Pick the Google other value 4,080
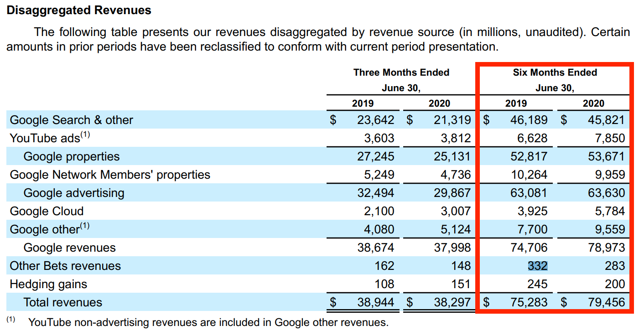Viewport: 644px width, 331px height. click(x=379, y=229)
